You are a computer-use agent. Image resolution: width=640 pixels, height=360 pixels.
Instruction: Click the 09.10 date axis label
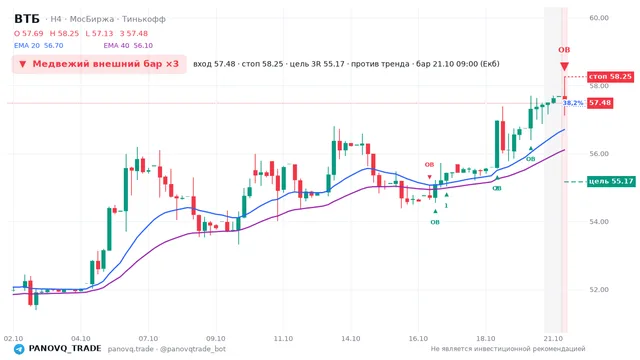[216, 339]
